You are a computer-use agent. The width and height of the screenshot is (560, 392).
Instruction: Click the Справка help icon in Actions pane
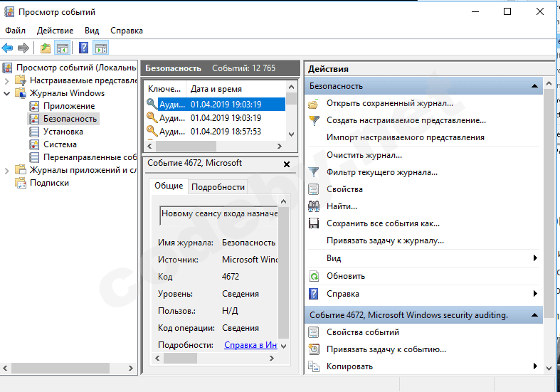(314, 294)
